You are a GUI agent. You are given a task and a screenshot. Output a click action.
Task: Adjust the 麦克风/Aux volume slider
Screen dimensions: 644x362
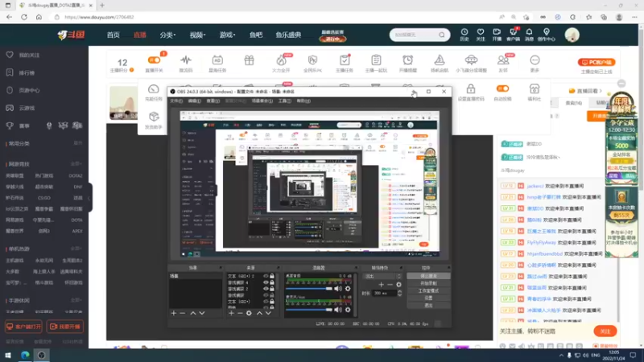click(x=309, y=310)
